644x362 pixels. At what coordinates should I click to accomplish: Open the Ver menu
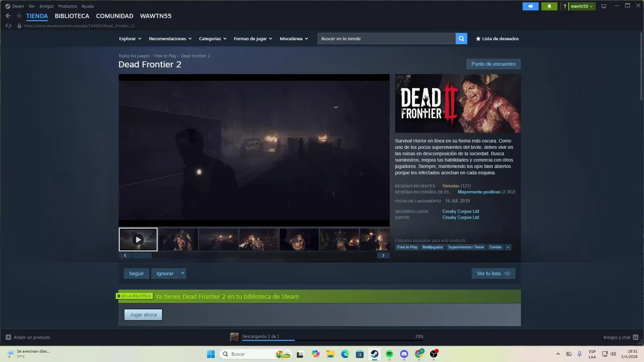pyautogui.click(x=32, y=6)
